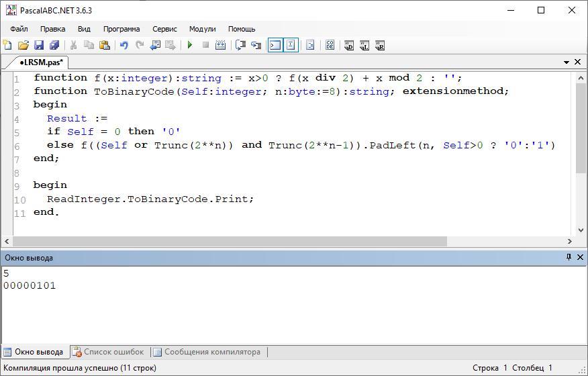The image size is (588, 376).
Task: Click the Open file folder icon
Action: (x=23, y=45)
